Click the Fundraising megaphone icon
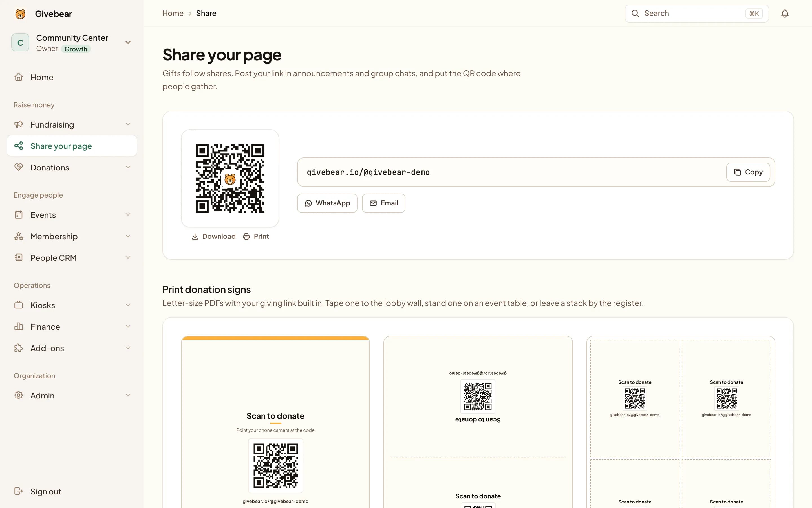Viewport: 812px width, 508px height. (19, 124)
